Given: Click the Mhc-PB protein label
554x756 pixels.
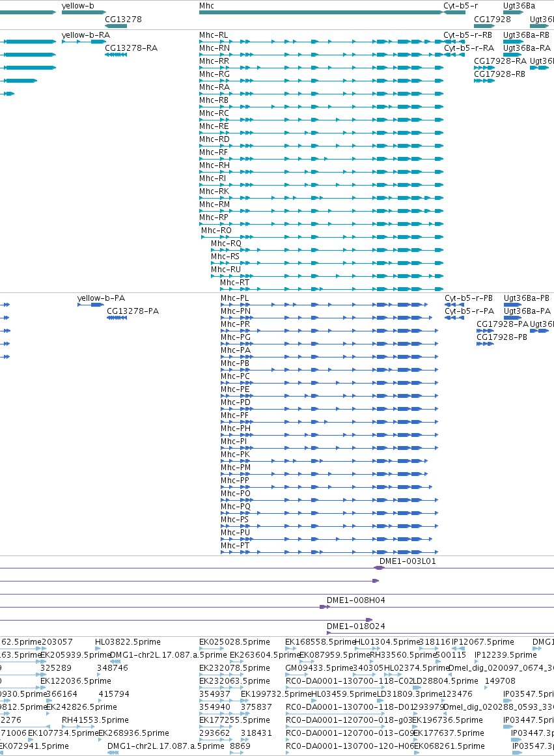Looking at the screenshot, I should pyautogui.click(x=235, y=363).
